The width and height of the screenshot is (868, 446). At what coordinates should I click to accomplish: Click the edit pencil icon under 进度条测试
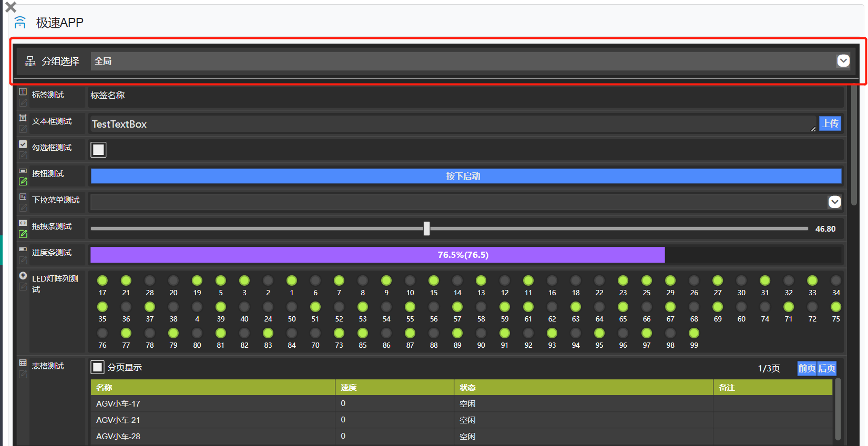tap(23, 260)
